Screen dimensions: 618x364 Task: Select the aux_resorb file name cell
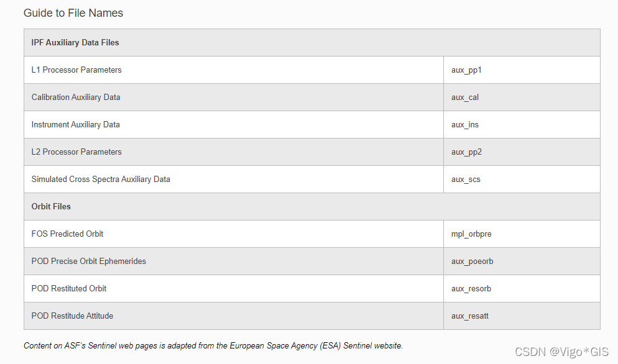(x=522, y=288)
